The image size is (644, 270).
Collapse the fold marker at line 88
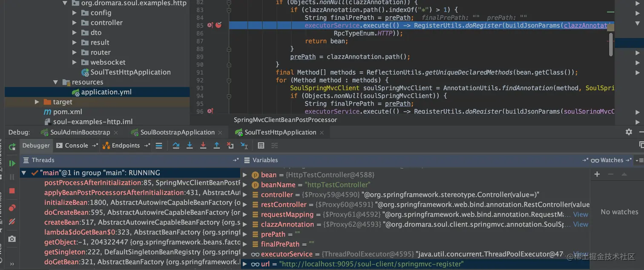(x=229, y=49)
